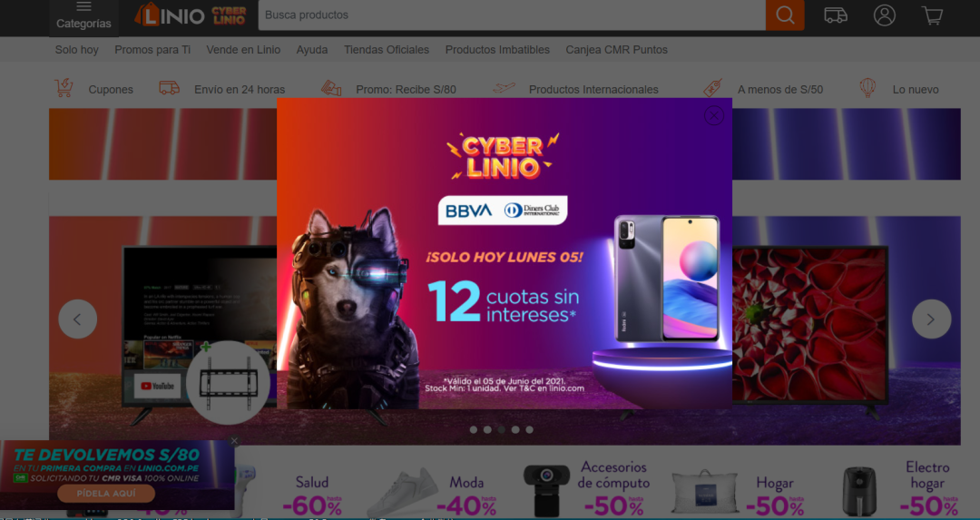This screenshot has height=520, width=980.
Task: Close the Cyber Linio popup
Action: (x=714, y=115)
